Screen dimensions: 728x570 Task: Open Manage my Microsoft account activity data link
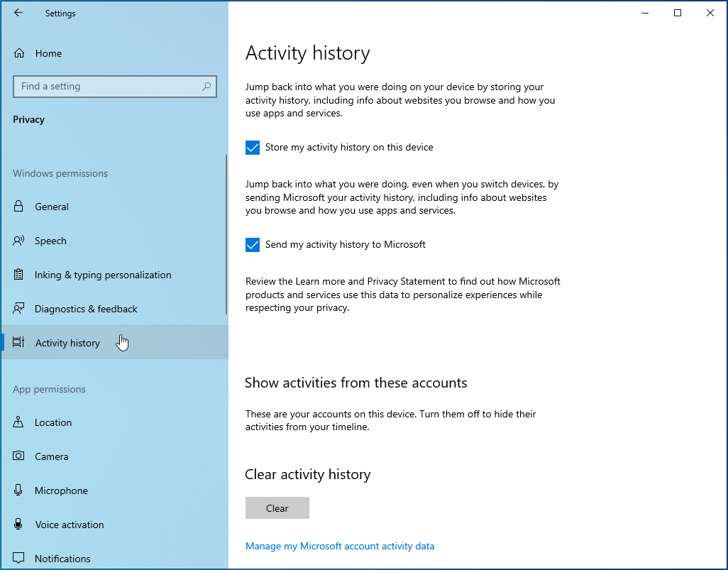tap(339, 546)
